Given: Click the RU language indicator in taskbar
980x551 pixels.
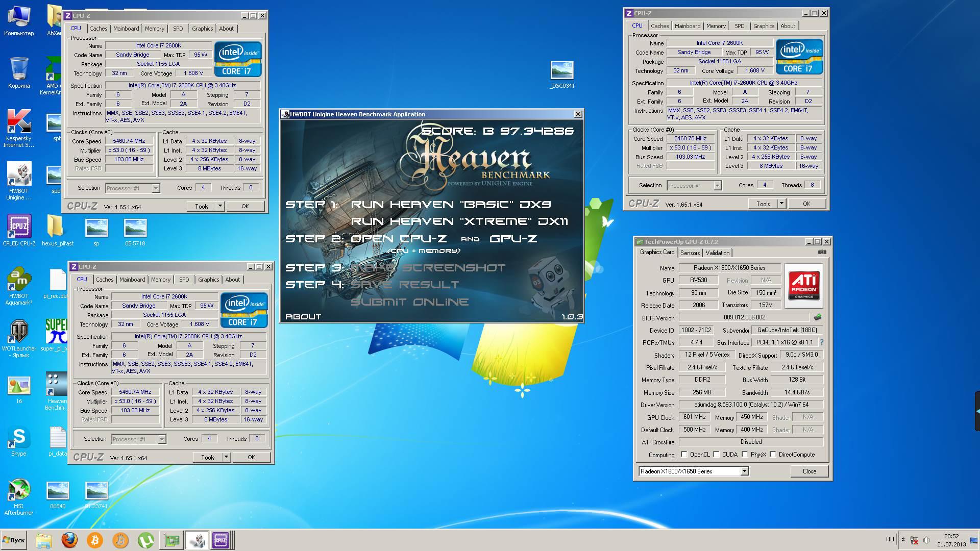Looking at the screenshot, I should point(890,540).
